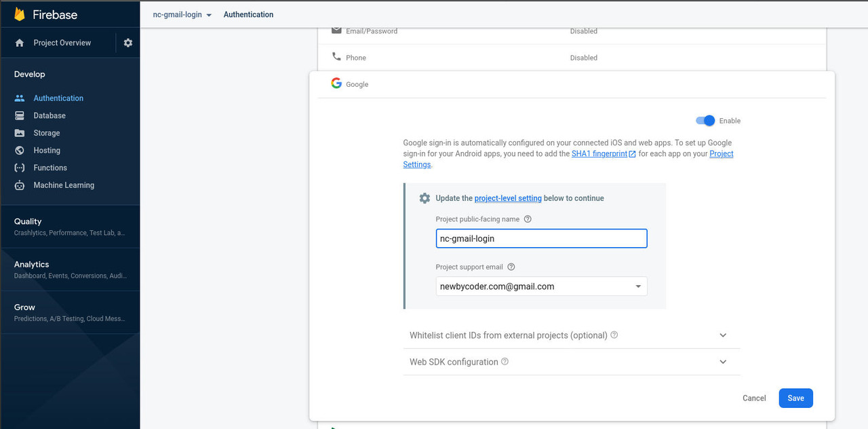The height and width of the screenshot is (429, 868).
Task: Expand Whitelist client IDs from external projects
Action: pos(572,335)
